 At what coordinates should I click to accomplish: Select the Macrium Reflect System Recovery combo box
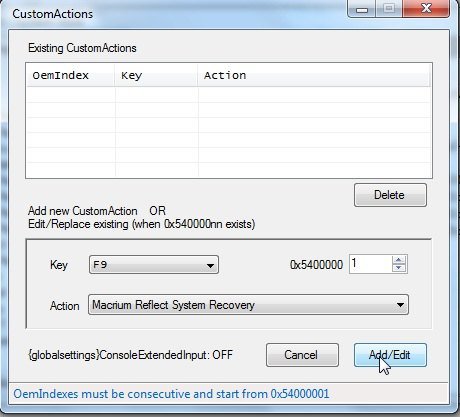click(x=248, y=305)
